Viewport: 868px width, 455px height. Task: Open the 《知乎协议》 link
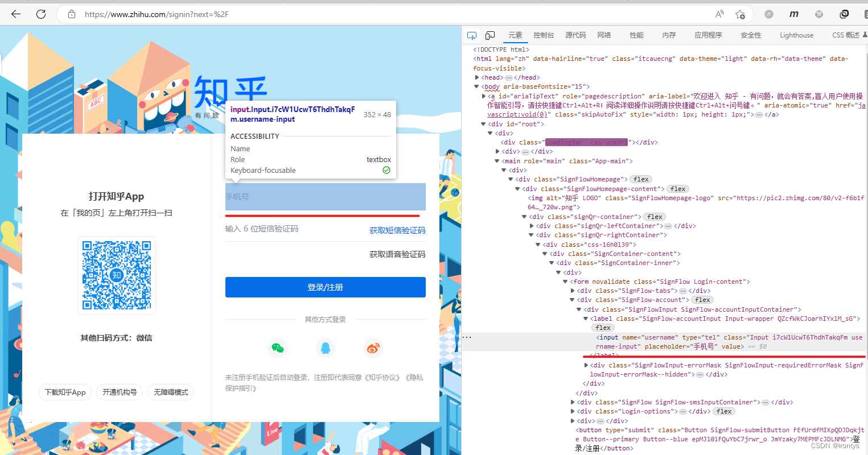pyautogui.click(x=383, y=378)
